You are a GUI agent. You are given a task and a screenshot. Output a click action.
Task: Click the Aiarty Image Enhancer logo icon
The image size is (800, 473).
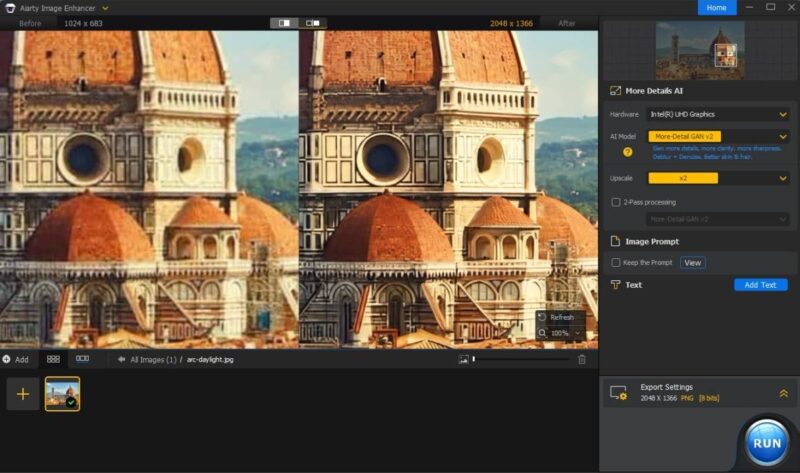point(10,8)
